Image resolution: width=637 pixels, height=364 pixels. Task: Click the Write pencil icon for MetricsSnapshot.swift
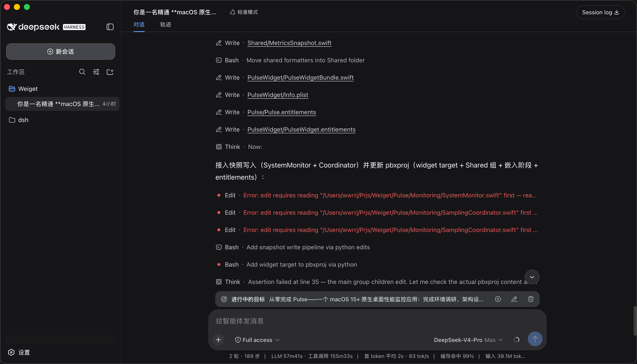click(x=219, y=43)
